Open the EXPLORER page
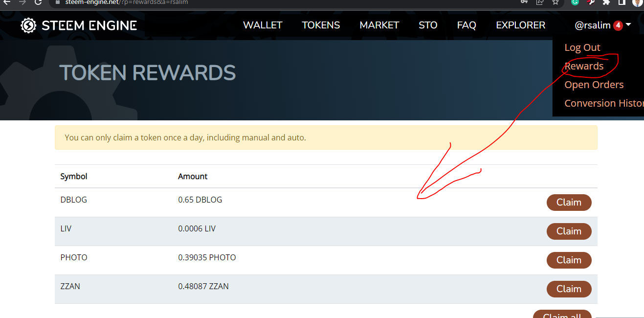Screen dimensions: 644x318 (x=520, y=25)
